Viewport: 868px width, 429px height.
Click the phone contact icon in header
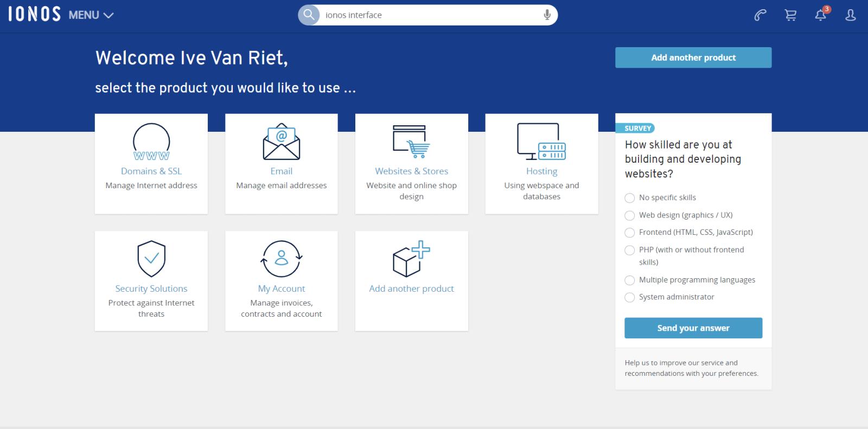(x=760, y=15)
